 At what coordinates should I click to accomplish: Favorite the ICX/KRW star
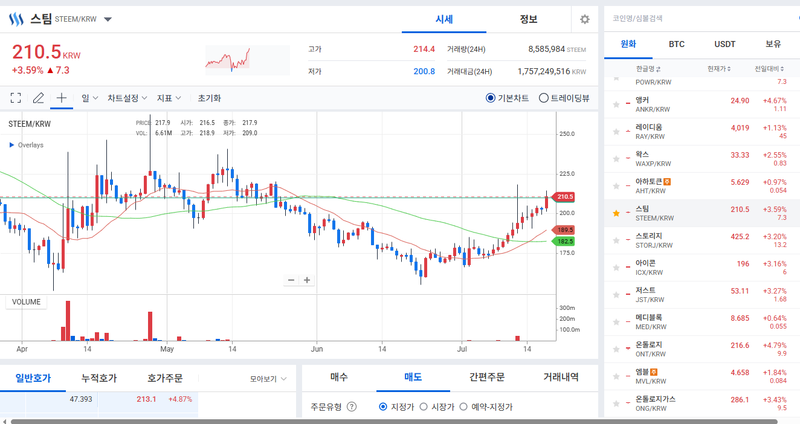(616, 267)
